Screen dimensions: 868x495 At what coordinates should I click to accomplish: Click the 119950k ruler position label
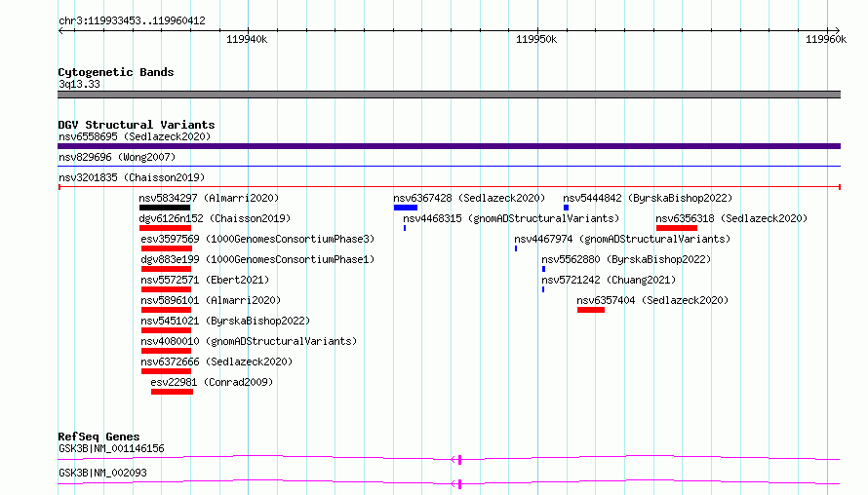coord(536,39)
